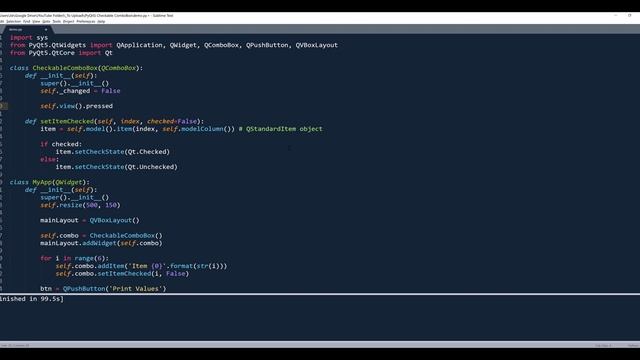Close the demo.py tab

tap(46, 29)
